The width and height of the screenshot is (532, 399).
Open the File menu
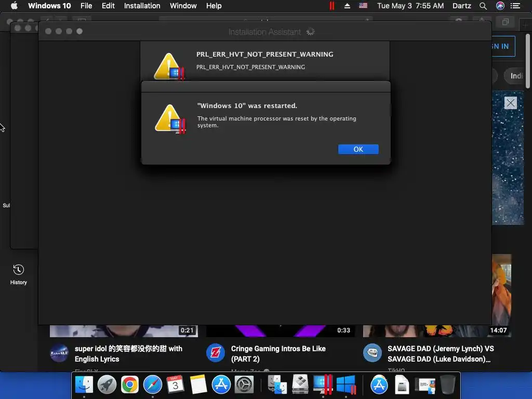pos(86,6)
